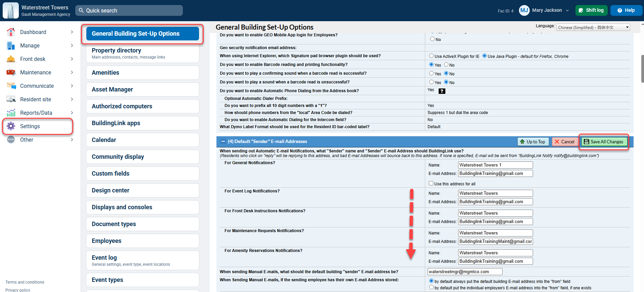Open the Event types settings
Image resolution: width=644 pixels, height=292 pixels.
coord(143,280)
